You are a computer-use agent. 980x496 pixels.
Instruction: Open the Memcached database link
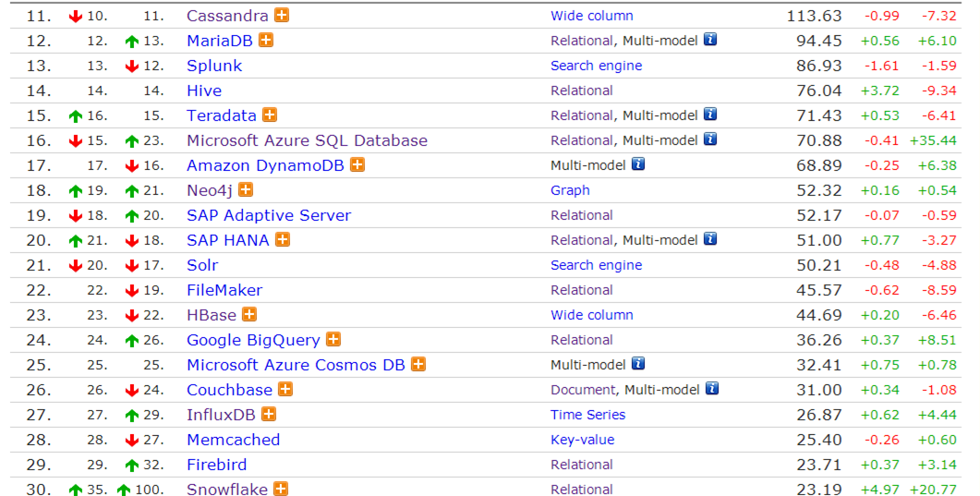233,440
